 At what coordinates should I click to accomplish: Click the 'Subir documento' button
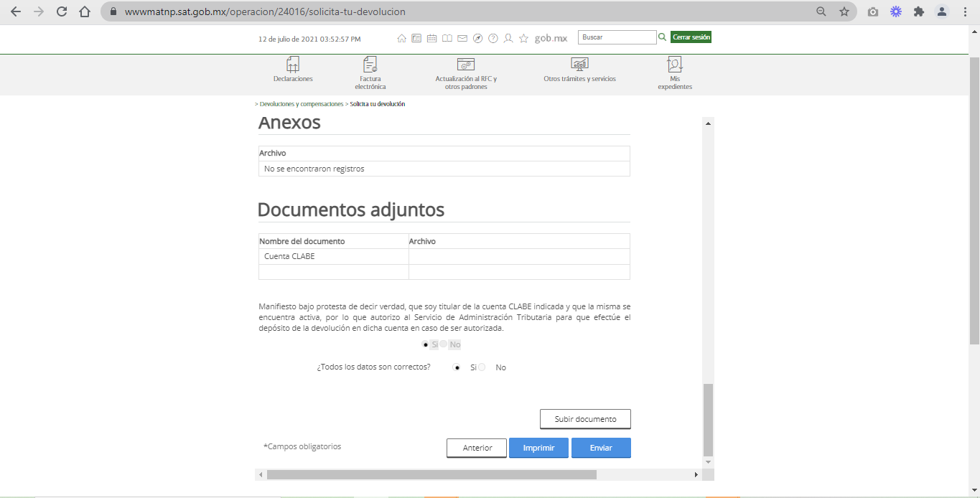pyautogui.click(x=585, y=419)
